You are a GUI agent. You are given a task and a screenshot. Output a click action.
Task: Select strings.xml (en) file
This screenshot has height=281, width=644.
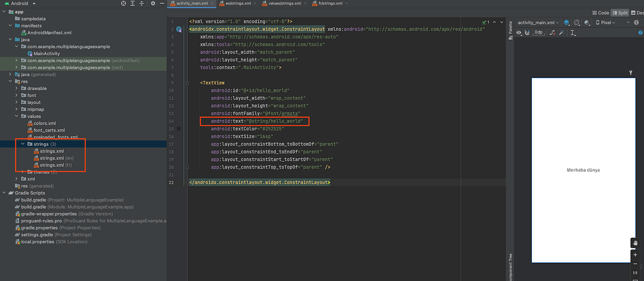(x=54, y=158)
